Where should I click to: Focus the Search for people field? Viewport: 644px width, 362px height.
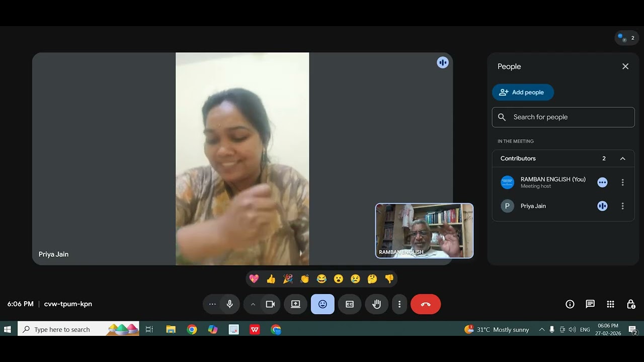click(x=563, y=117)
